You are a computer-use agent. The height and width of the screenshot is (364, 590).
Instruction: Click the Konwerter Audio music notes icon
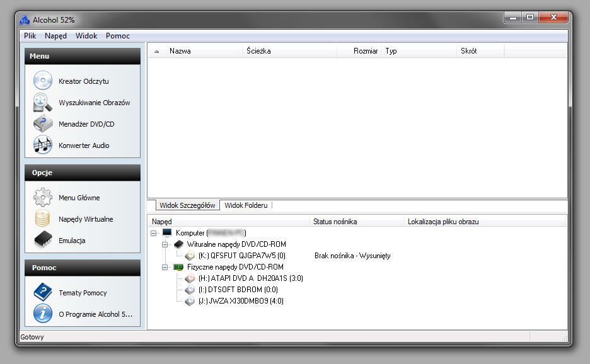click(x=42, y=145)
